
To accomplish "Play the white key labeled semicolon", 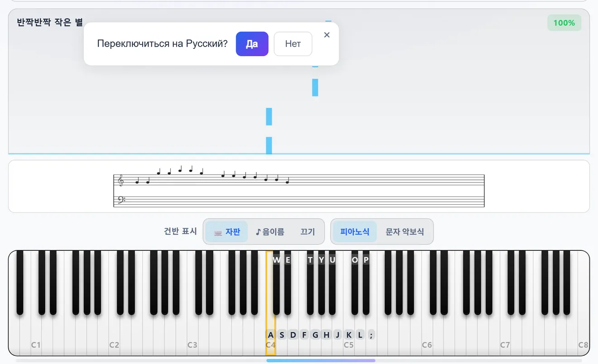I will pyautogui.click(x=371, y=335).
